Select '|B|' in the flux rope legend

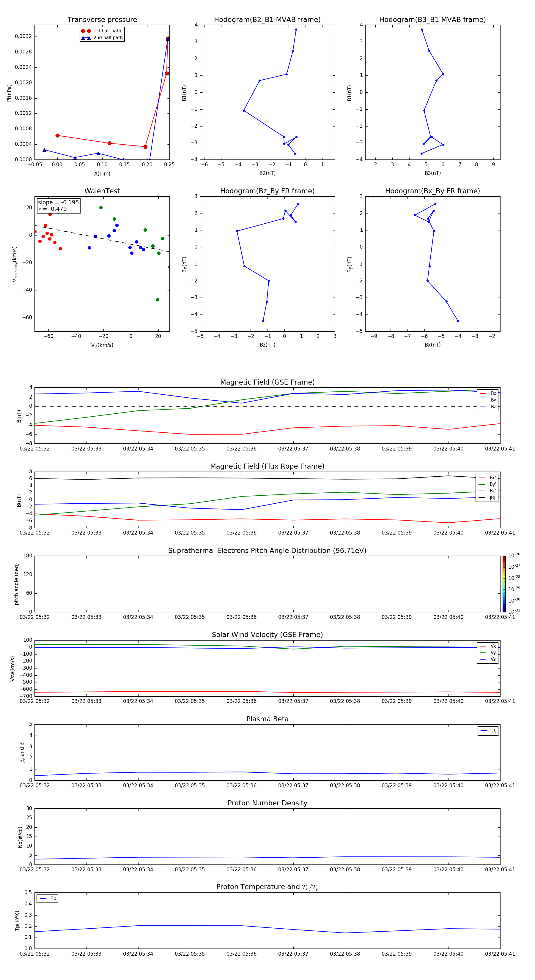pyautogui.click(x=487, y=498)
